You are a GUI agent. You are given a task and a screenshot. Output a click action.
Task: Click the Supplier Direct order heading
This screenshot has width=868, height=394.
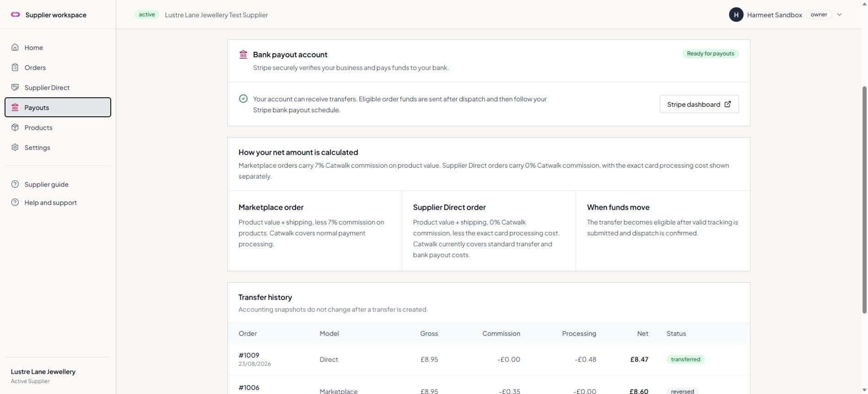pyautogui.click(x=449, y=207)
